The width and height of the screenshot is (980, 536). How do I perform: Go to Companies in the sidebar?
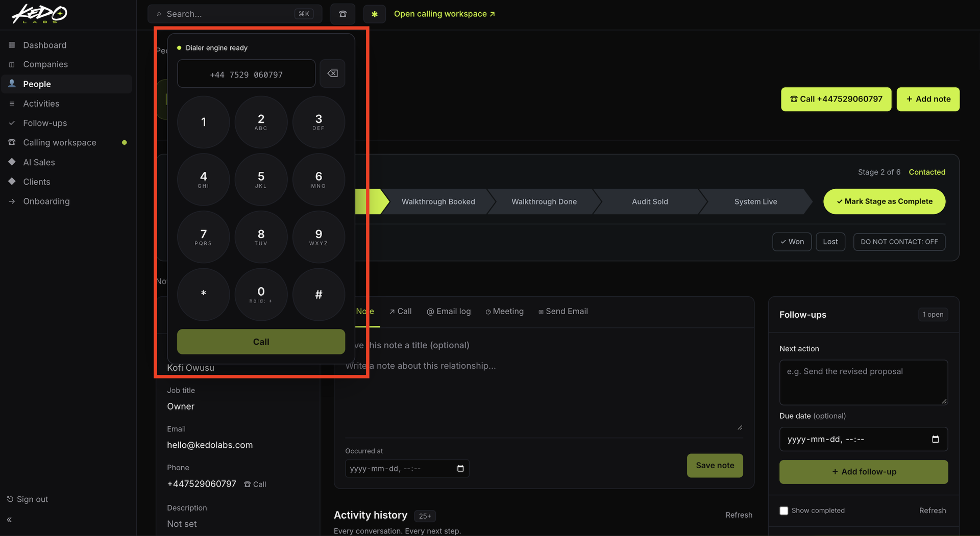(x=66, y=64)
